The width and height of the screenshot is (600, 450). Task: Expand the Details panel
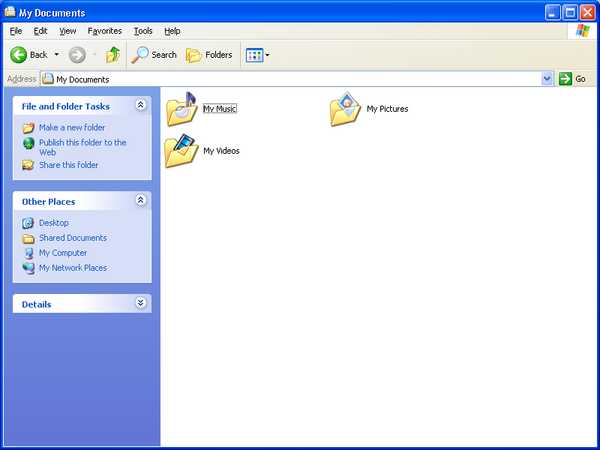[141, 303]
